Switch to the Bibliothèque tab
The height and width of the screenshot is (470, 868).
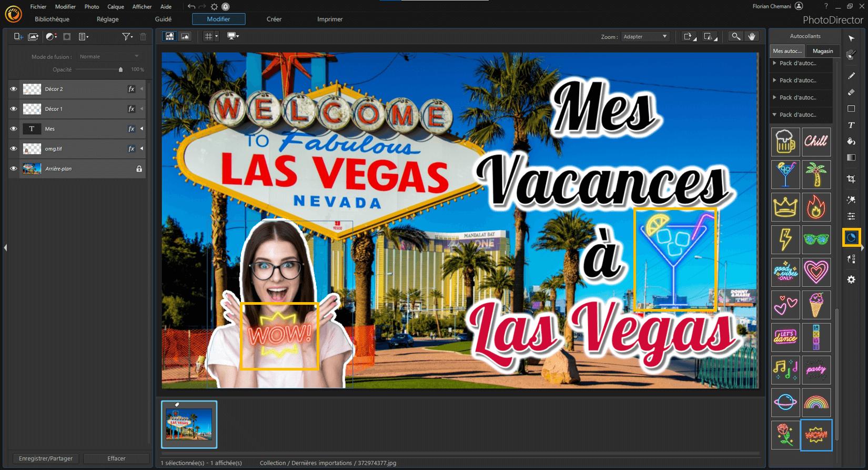pos(52,19)
